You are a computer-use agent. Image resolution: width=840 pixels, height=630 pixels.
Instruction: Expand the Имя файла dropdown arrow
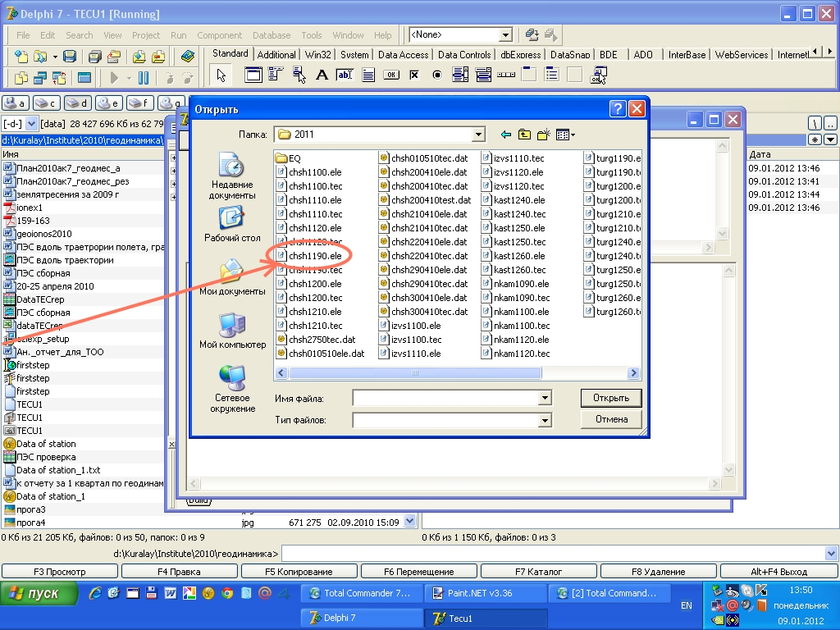[x=545, y=398]
